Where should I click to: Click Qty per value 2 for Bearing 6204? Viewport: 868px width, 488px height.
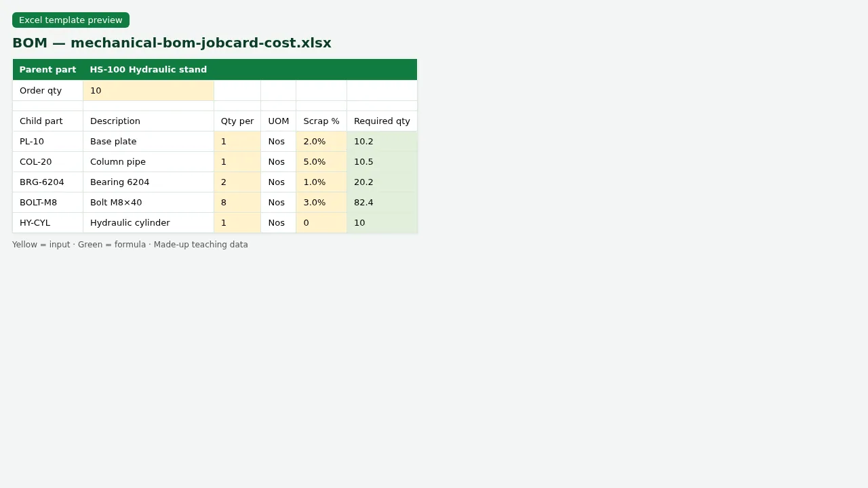(x=237, y=182)
